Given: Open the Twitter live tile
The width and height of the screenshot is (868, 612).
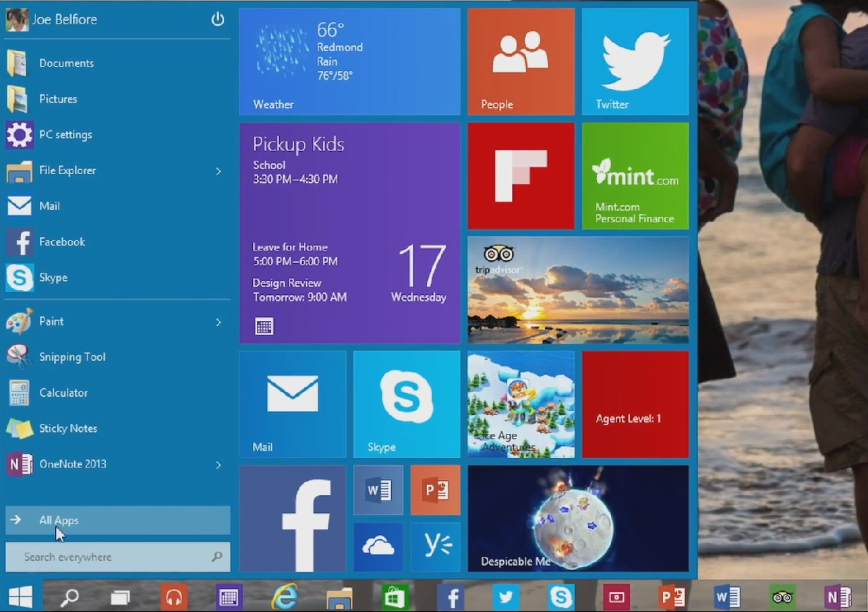Looking at the screenshot, I should pos(635,61).
